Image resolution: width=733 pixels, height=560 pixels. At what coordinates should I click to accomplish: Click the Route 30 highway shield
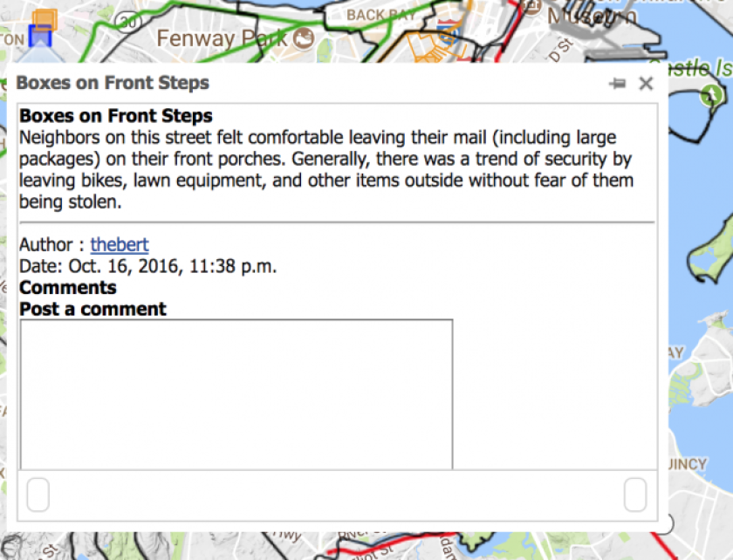127,22
